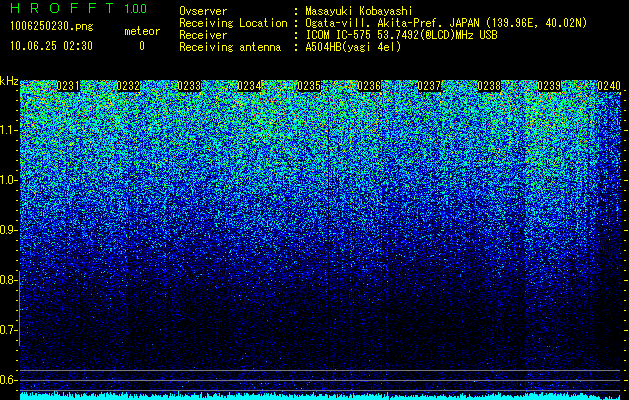Click the meteor count 0
Screen dimensions: 629x400
(x=142, y=46)
